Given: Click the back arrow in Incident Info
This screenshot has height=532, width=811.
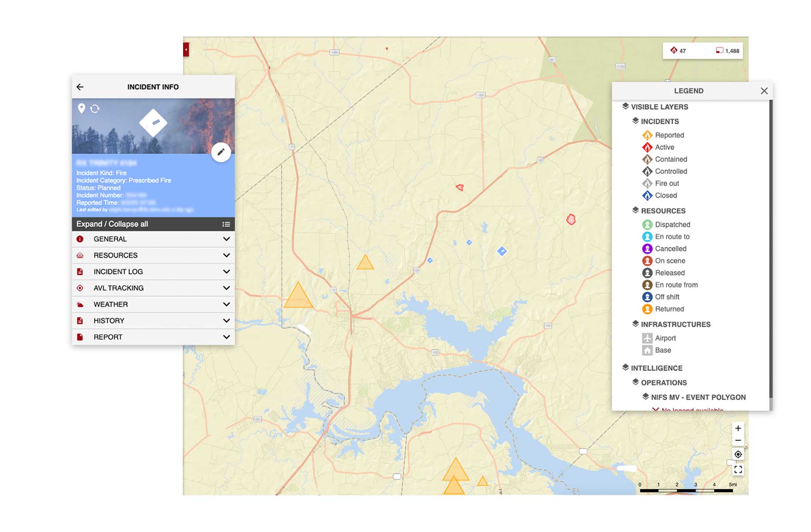Looking at the screenshot, I should click(x=80, y=87).
